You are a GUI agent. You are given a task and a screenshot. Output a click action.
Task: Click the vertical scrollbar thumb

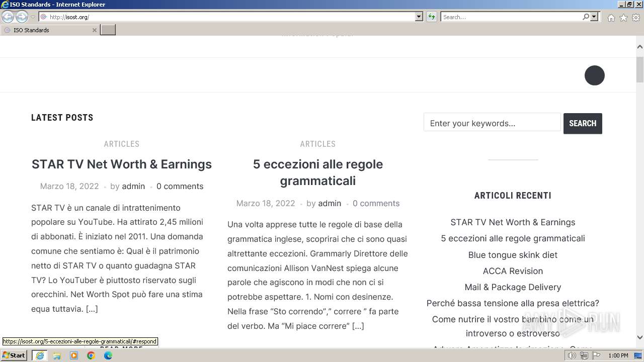pos(639,70)
